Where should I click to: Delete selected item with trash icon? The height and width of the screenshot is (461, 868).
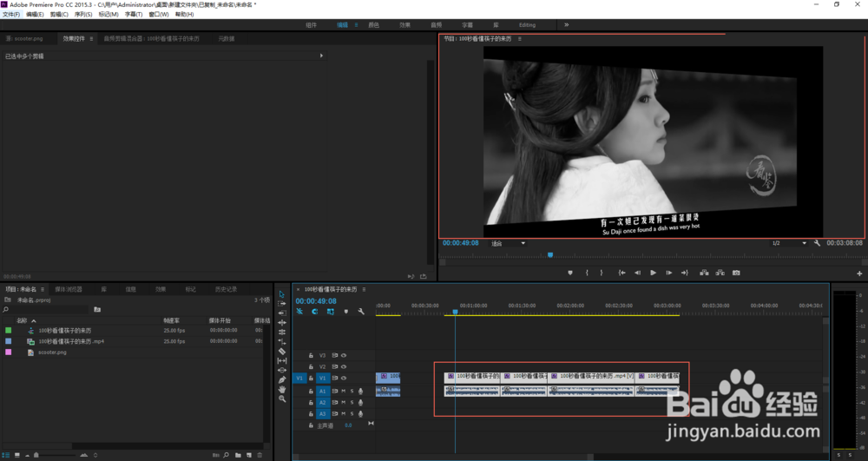click(260, 455)
